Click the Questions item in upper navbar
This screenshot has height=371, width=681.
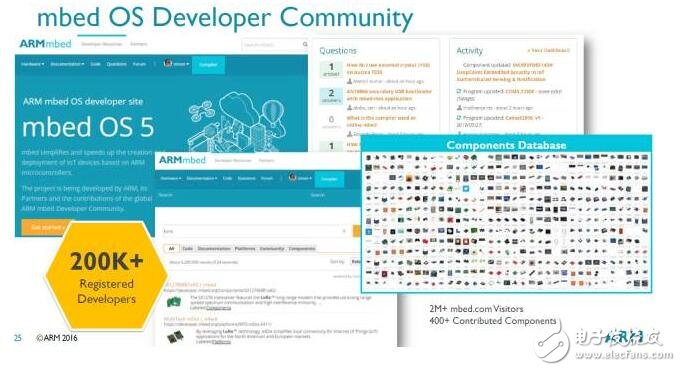click(x=116, y=64)
